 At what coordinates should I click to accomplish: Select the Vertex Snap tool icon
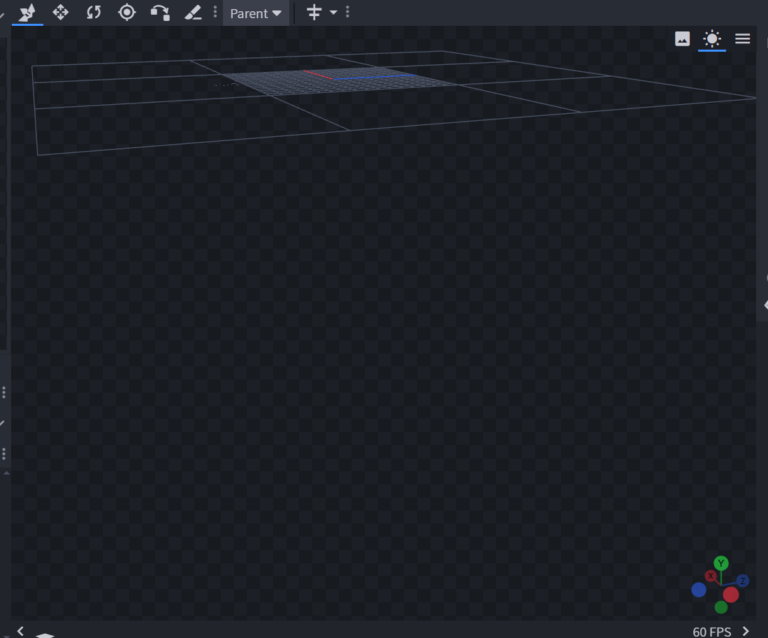click(160, 13)
